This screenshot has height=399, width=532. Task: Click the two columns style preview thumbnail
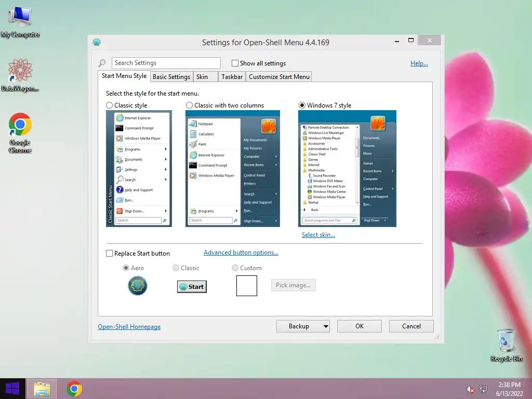point(233,169)
